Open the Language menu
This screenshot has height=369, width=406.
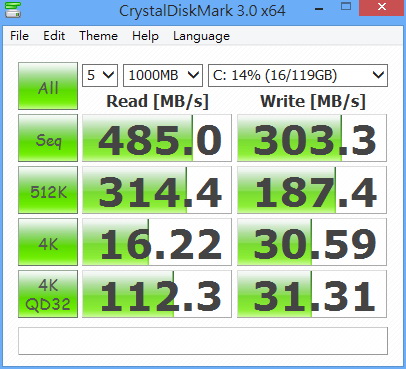[201, 36]
